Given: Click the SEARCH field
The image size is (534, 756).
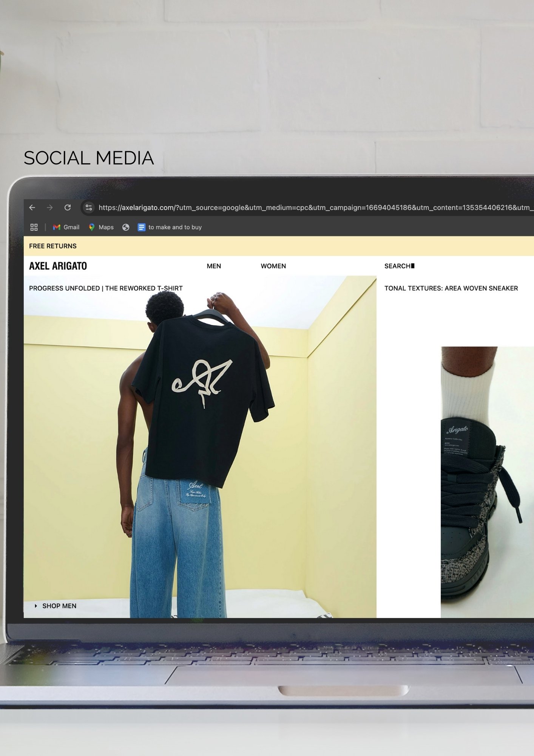Looking at the screenshot, I should coord(399,266).
